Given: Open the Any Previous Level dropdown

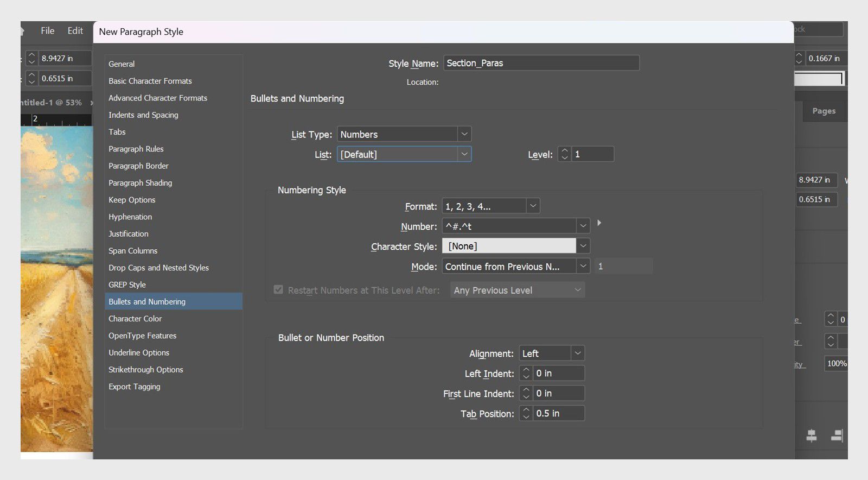Looking at the screenshot, I should [518, 290].
